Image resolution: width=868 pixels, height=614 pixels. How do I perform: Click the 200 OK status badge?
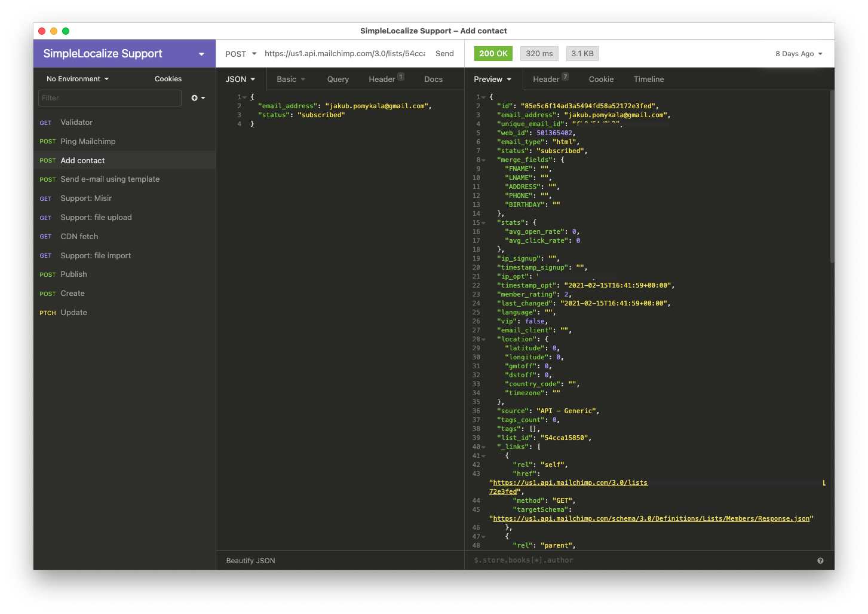click(493, 53)
